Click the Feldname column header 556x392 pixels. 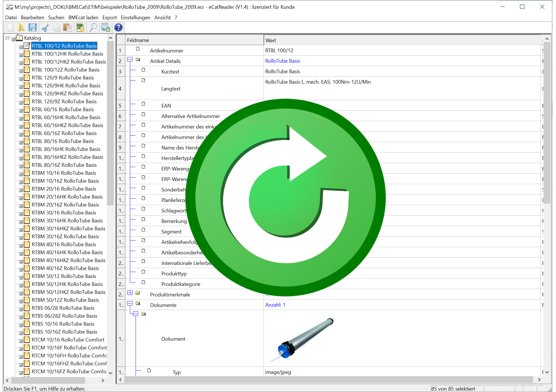click(x=194, y=40)
